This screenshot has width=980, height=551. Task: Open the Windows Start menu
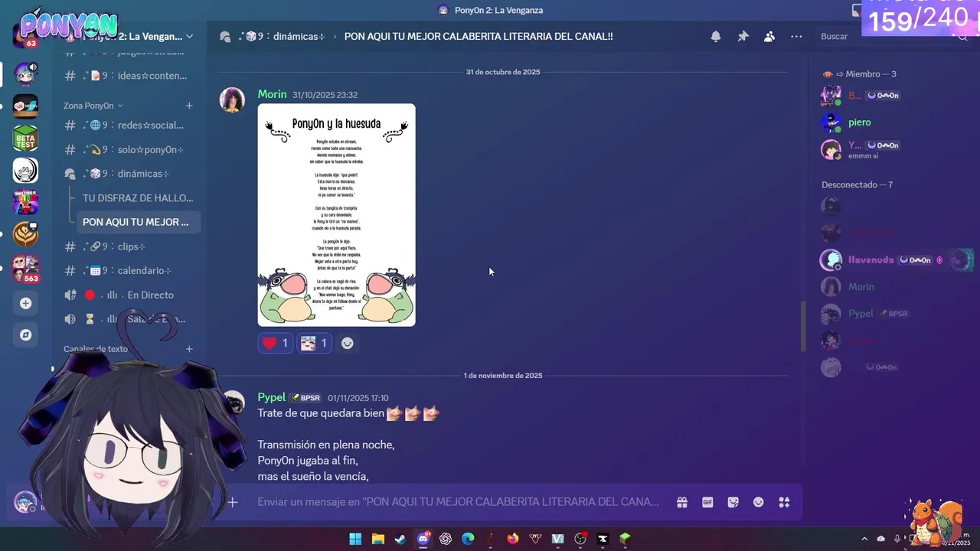coord(355,539)
